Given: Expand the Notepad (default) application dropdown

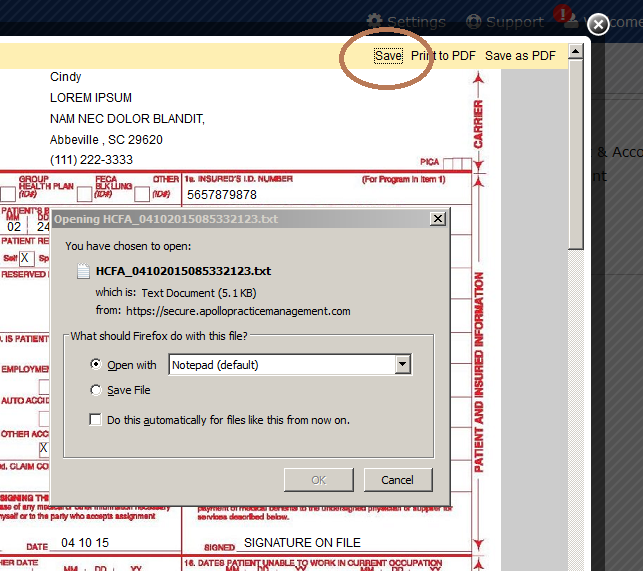Looking at the screenshot, I should click(402, 365).
